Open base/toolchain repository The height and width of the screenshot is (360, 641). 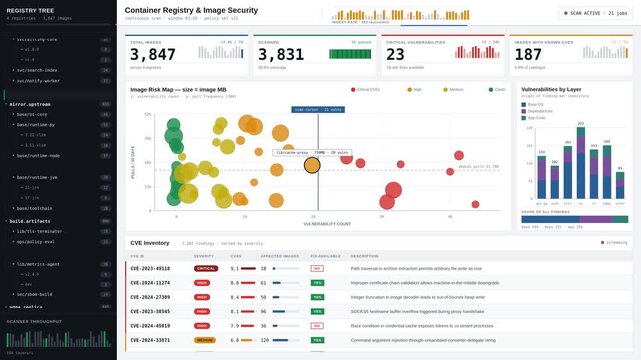(x=58, y=208)
